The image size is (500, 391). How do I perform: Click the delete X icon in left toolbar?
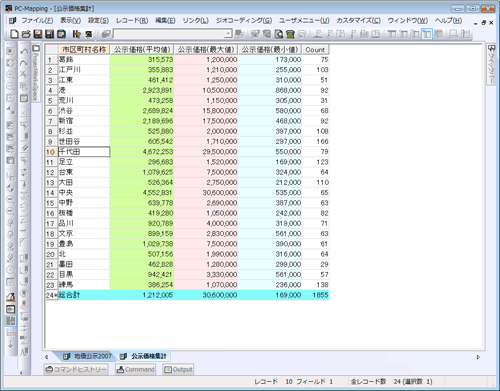[x=24, y=75]
